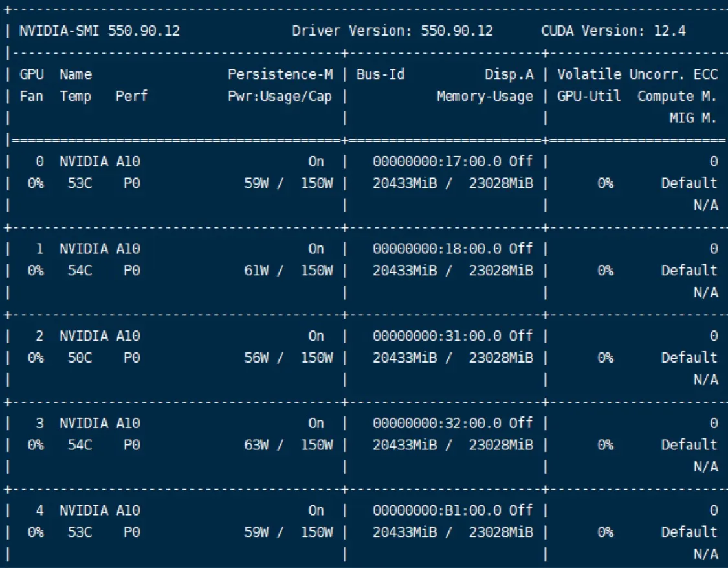Click the "MIG M." column header
Screen dimensions: 728x568
[693, 118]
